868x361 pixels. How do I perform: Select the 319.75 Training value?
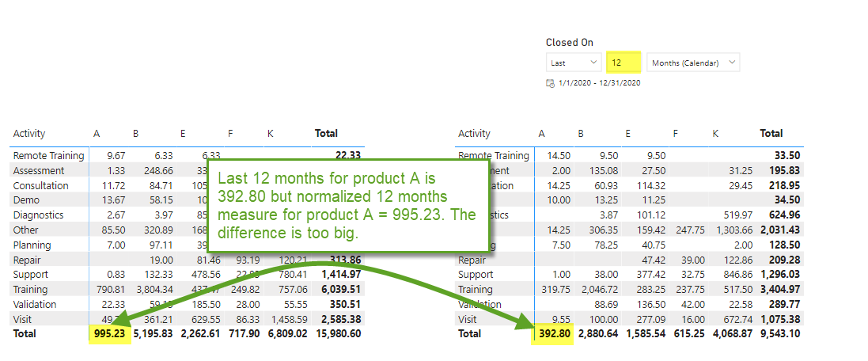tap(557, 290)
